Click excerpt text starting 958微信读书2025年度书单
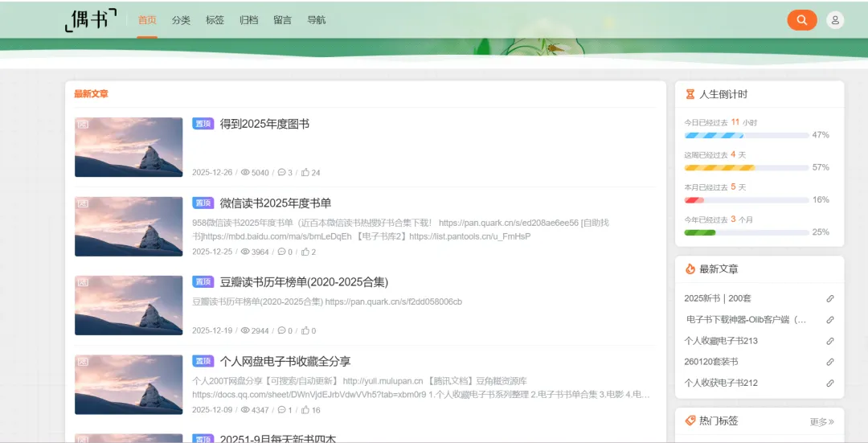 click(400, 229)
